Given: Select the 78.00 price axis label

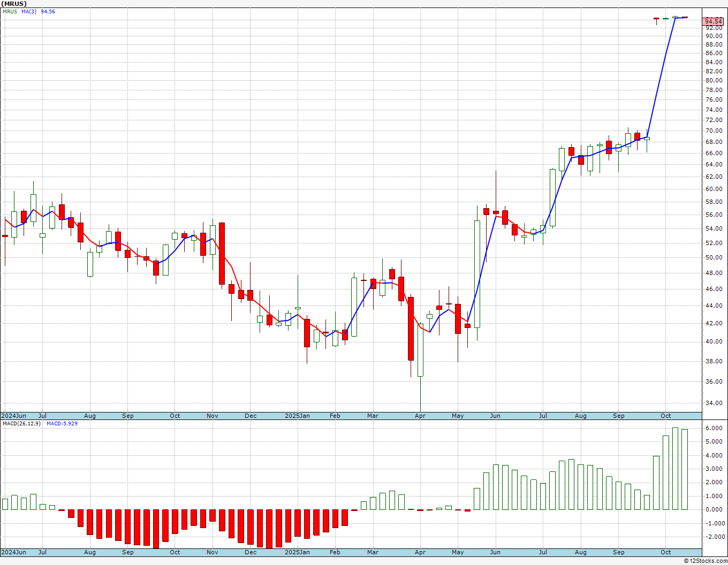Looking at the screenshot, I should 714,90.
